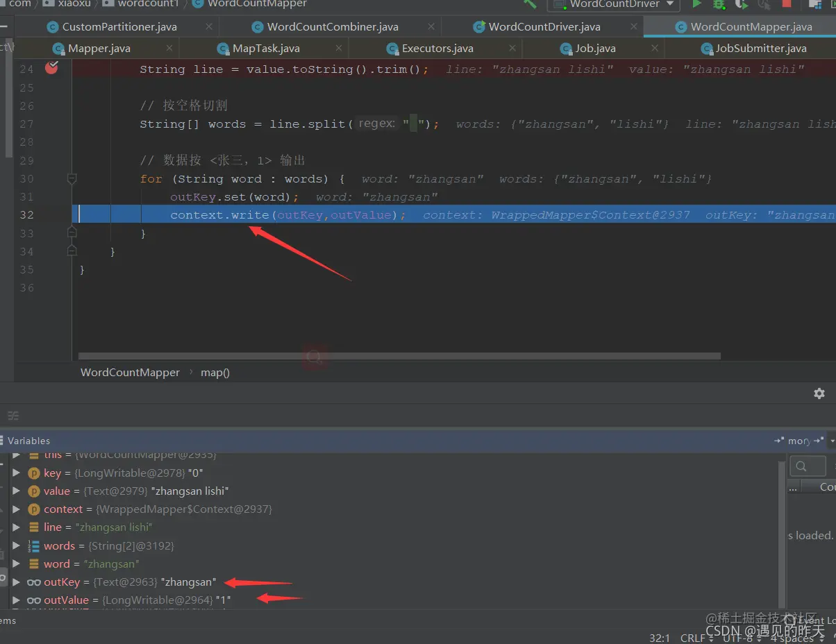This screenshot has width=836, height=644.
Task: Stop the running debug session
Action: point(787,3)
